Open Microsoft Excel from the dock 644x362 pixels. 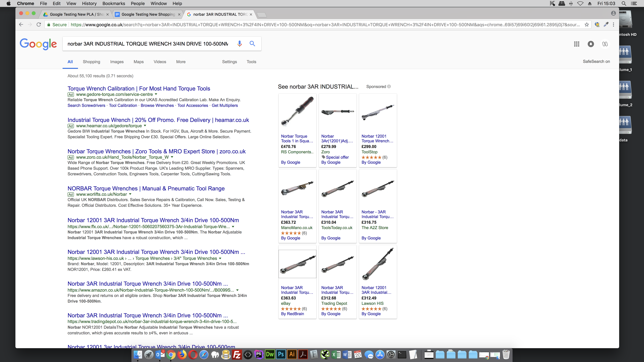[x=336, y=354]
